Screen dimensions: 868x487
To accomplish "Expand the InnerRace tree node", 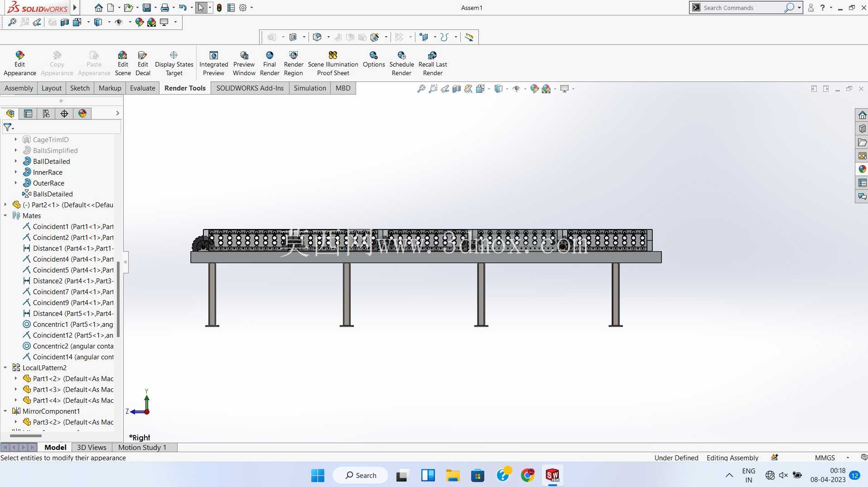I will [x=16, y=172].
